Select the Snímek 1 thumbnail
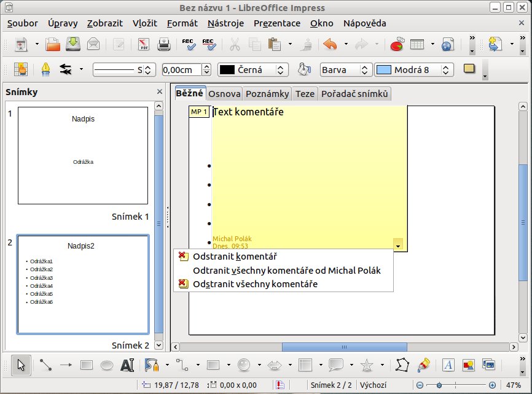This screenshot has height=394, width=532. point(83,156)
